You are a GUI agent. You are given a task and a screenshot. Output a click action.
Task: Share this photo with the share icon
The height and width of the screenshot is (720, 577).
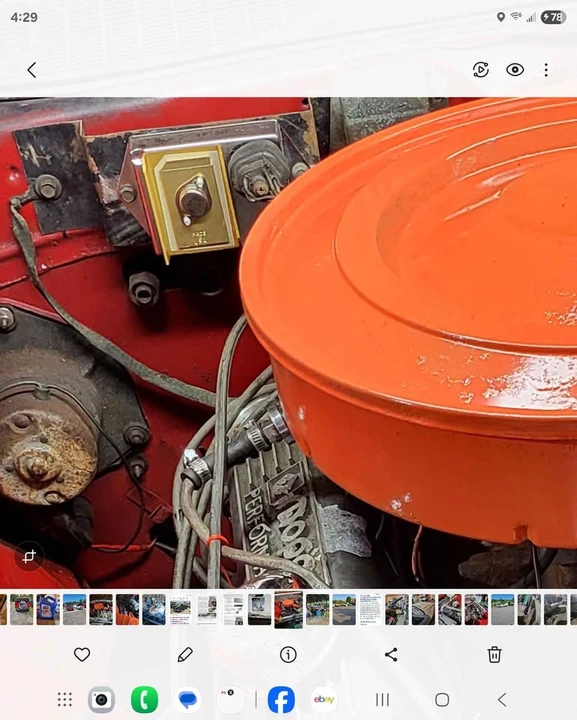pyautogui.click(x=391, y=654)
